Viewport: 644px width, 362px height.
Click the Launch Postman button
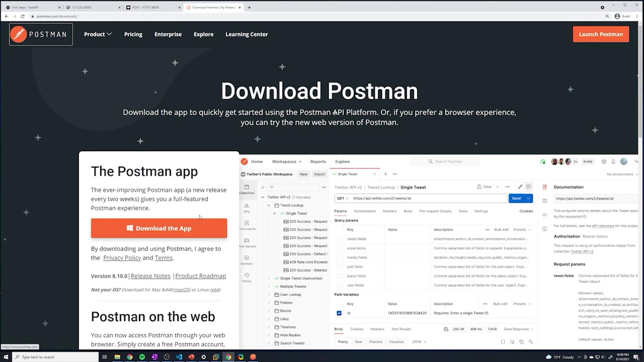tap(600, 34)
